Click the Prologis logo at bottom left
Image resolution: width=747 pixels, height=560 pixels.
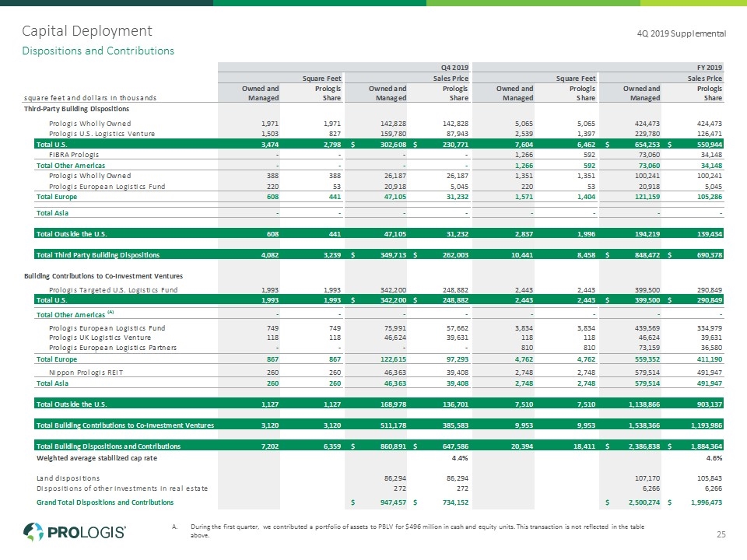(75, 532)
